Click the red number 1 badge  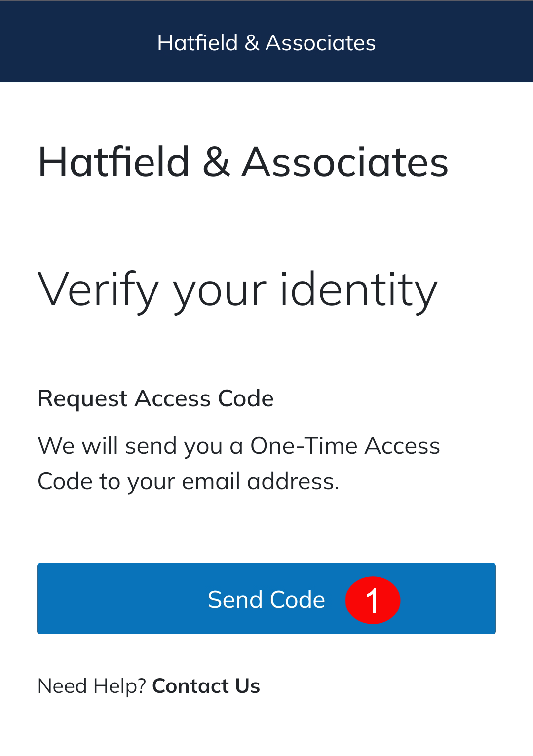click(373, 600)
